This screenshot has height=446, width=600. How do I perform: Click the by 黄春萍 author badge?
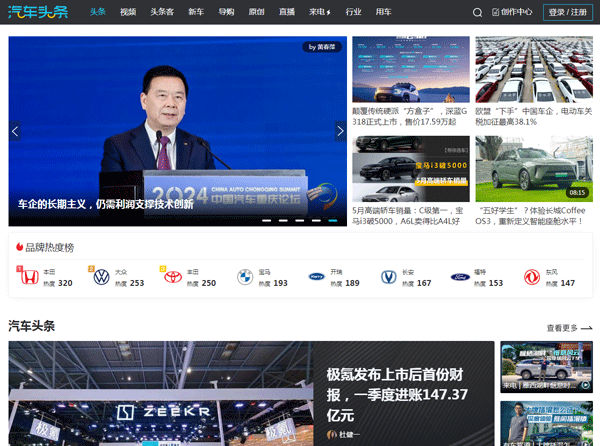coord(322,47)
